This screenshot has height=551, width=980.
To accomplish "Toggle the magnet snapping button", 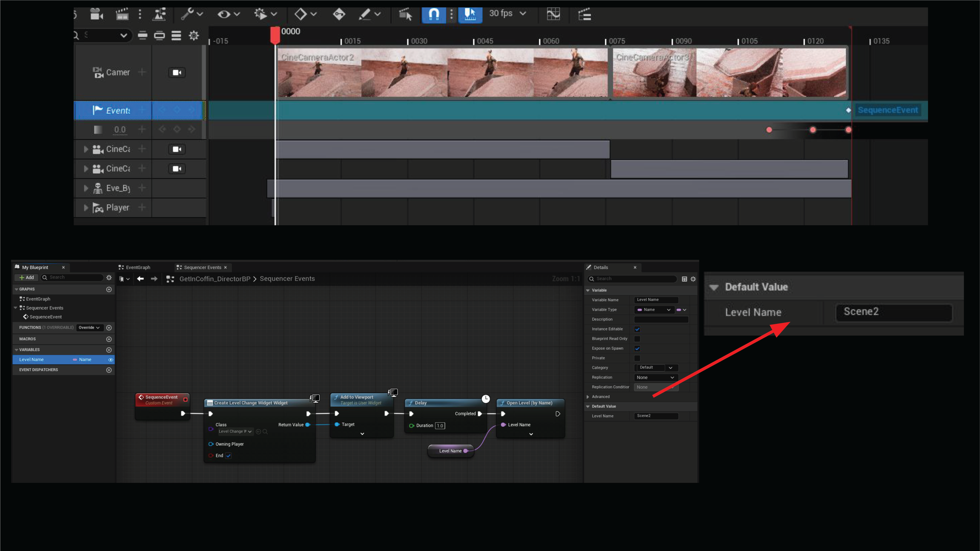I will tap(434, 14).
